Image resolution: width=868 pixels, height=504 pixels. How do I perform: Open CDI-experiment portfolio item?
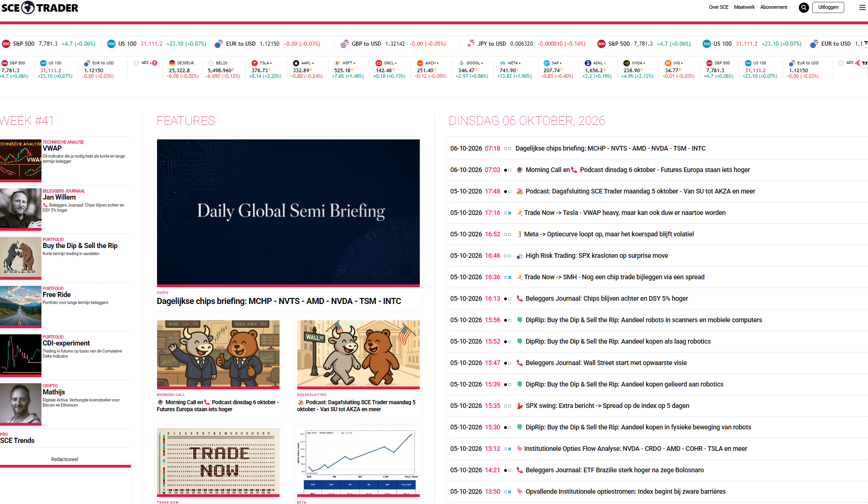point(66,343)
